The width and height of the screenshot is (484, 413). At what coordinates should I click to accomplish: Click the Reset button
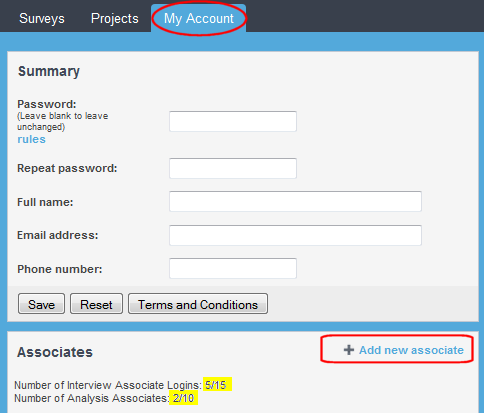coord(96,304)
